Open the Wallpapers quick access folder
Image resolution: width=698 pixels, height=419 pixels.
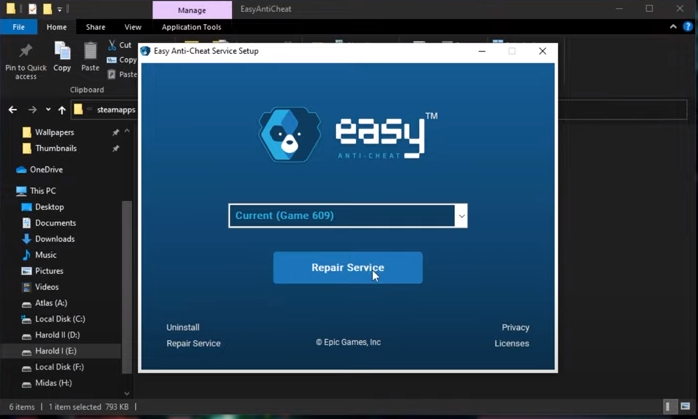[x=55, y=132]
